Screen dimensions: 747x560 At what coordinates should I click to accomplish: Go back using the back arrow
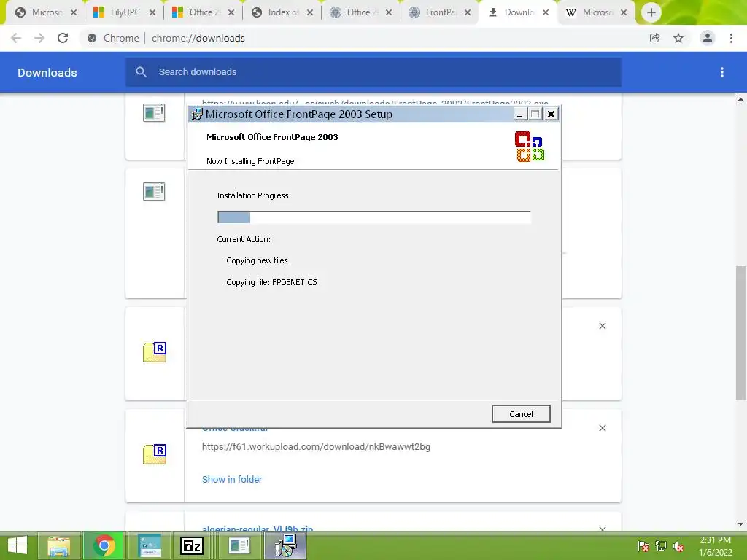pos(16,38)
